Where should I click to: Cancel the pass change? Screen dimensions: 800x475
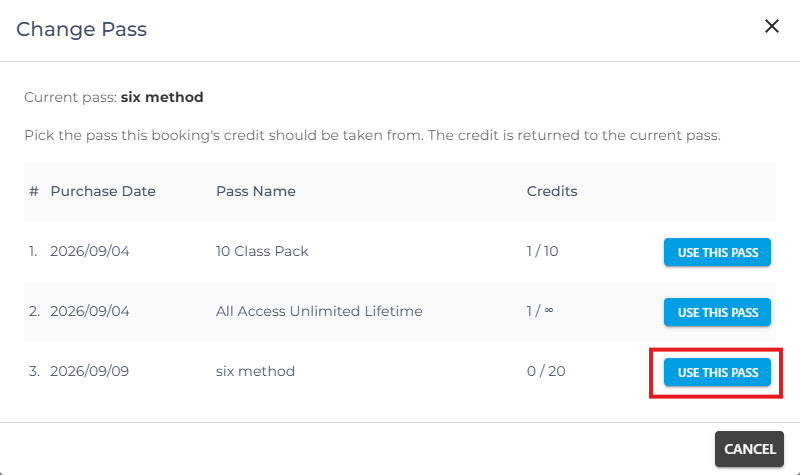749,449
